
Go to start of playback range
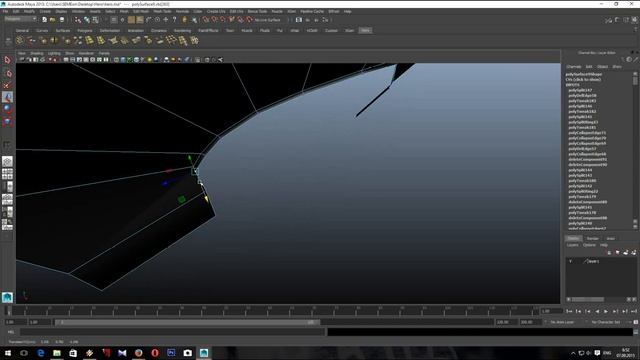coord(569,311)
